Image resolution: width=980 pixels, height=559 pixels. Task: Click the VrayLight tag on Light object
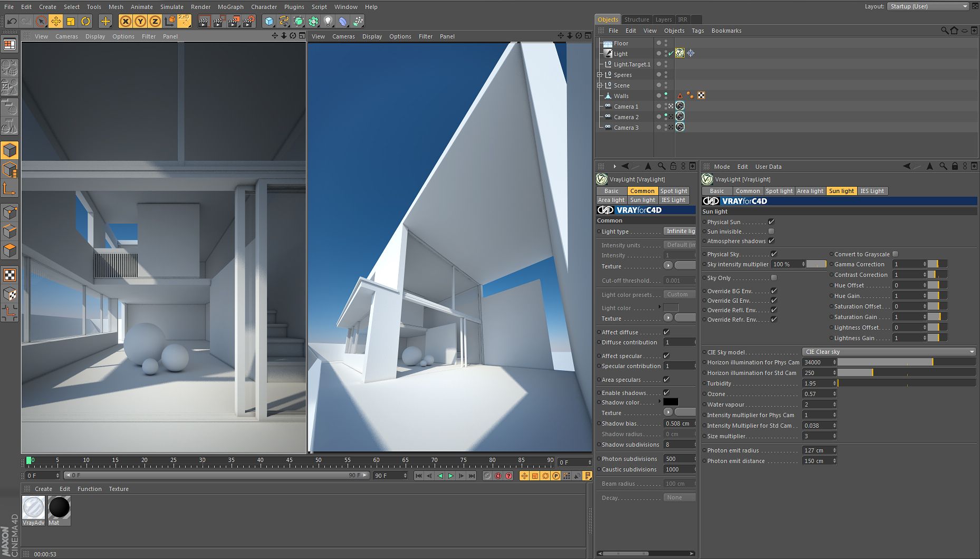[x=680, y=53]
